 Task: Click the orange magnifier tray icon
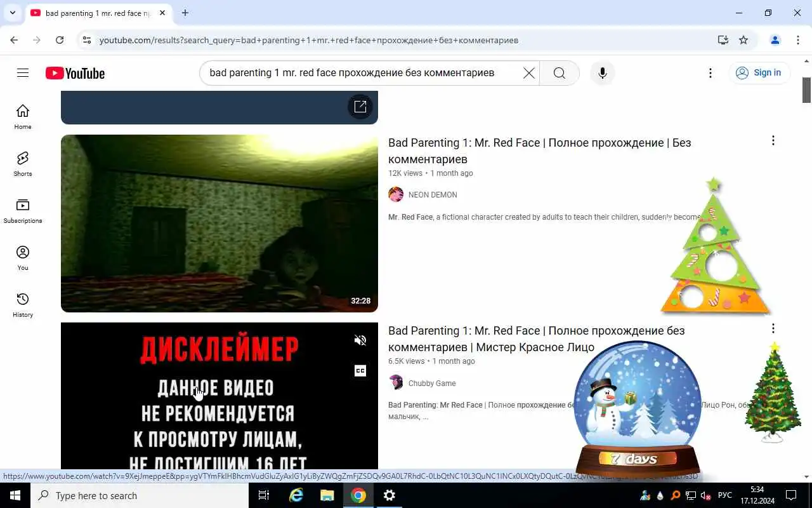coord(676,495)
